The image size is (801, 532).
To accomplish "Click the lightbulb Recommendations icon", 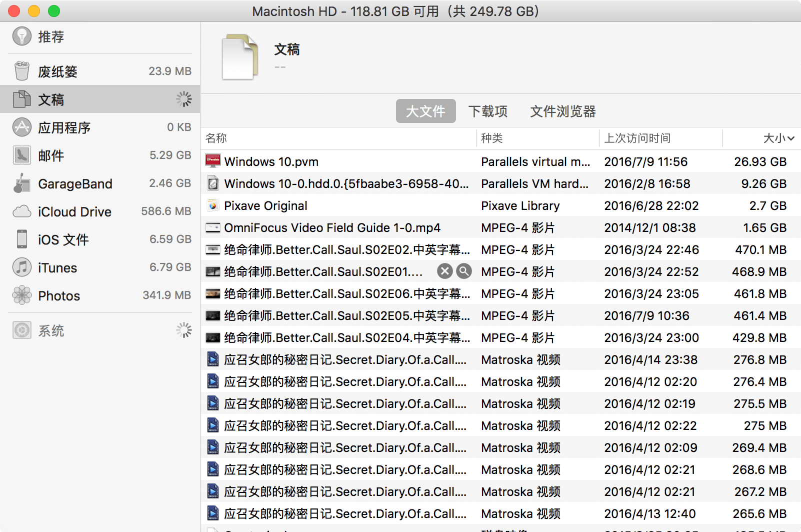I will click(22, 36).
